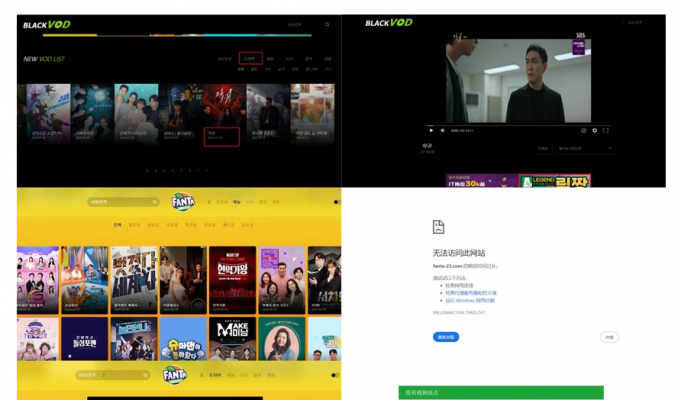The width and height of the screenshot is (681, 400).
Task: Open the bold 예능 tab in upper FANTA header
Action: (x=237, y=202)
